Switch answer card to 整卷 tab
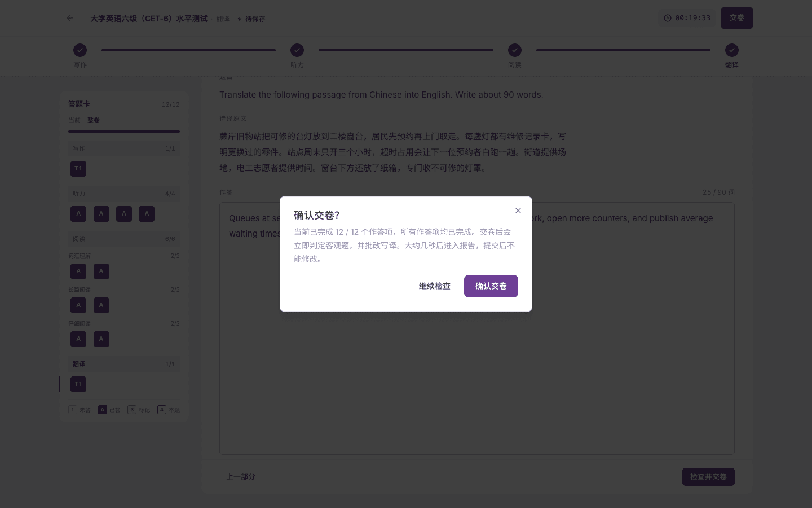 click(94, 120)
